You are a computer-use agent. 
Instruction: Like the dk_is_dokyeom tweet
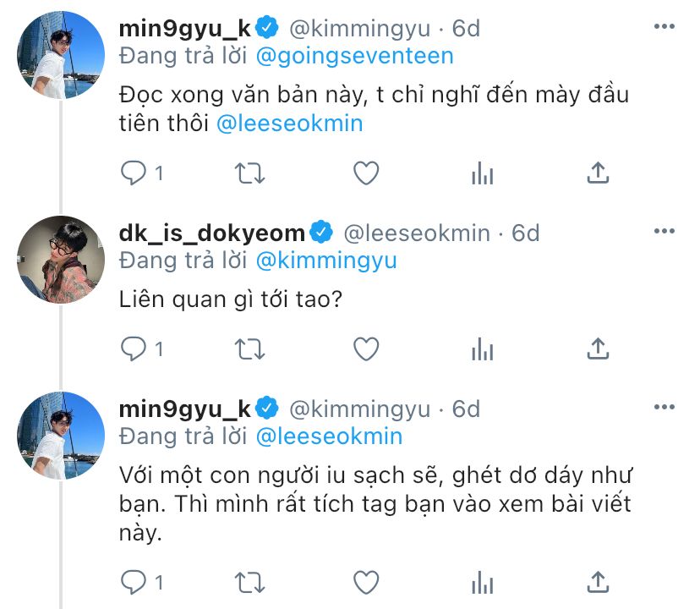click(365, 348)
